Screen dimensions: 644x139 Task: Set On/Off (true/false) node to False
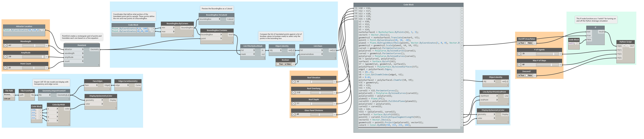coord(527,43)
